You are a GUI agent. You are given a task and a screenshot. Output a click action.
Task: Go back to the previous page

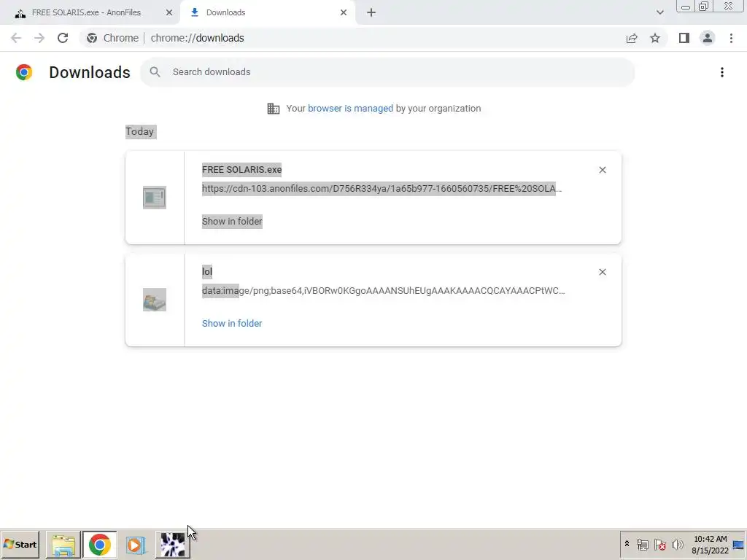(16, 38)
